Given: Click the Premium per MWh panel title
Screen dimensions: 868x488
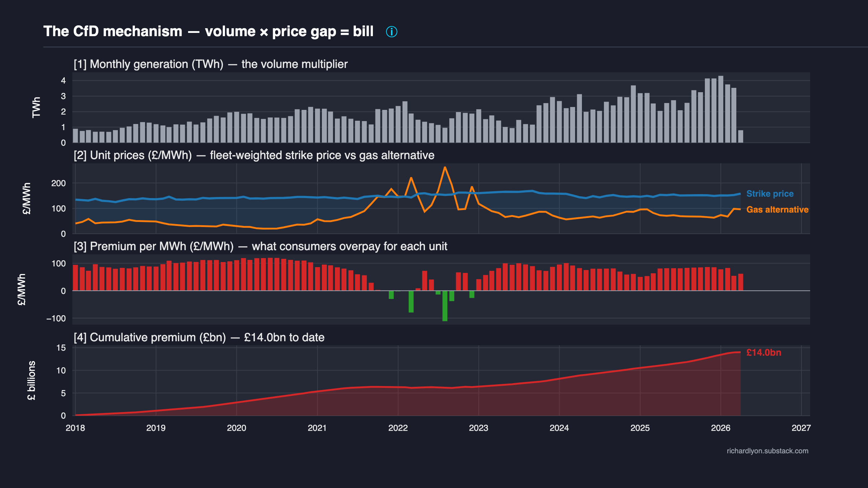Looking at the screenshot, I should pyautogui.click(x=260, y=247).
